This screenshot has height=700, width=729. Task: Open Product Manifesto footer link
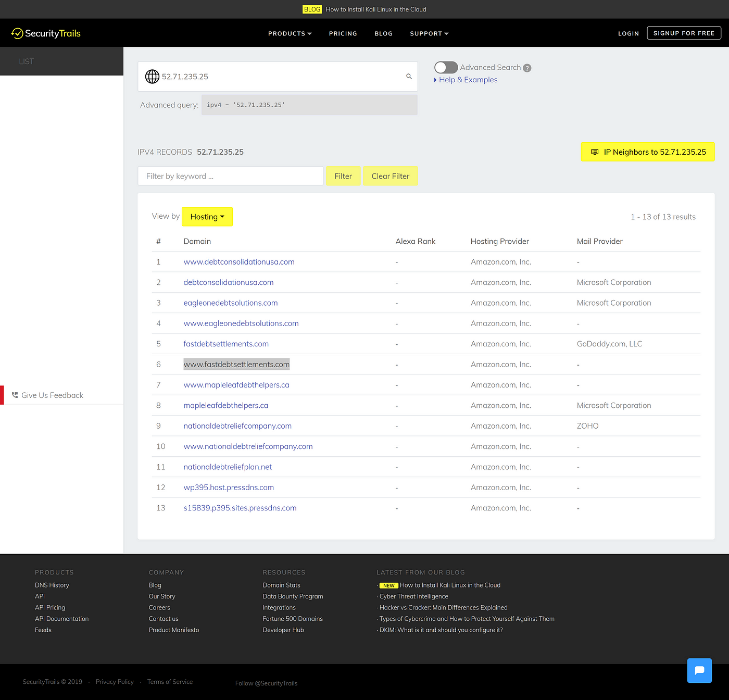[174, 630]
